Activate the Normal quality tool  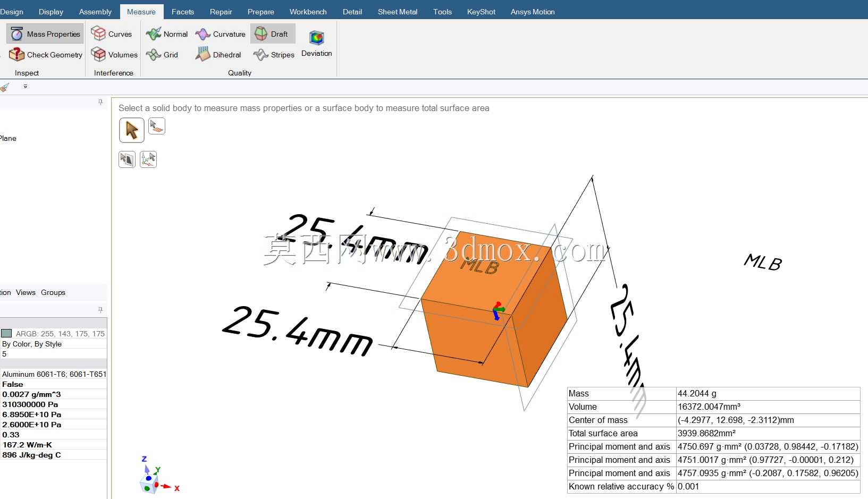167,34
